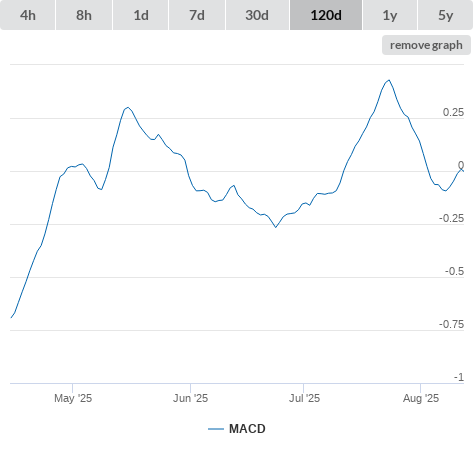Click the MACD peak in late July
474x455 pixels.
[x=389, y=80]
